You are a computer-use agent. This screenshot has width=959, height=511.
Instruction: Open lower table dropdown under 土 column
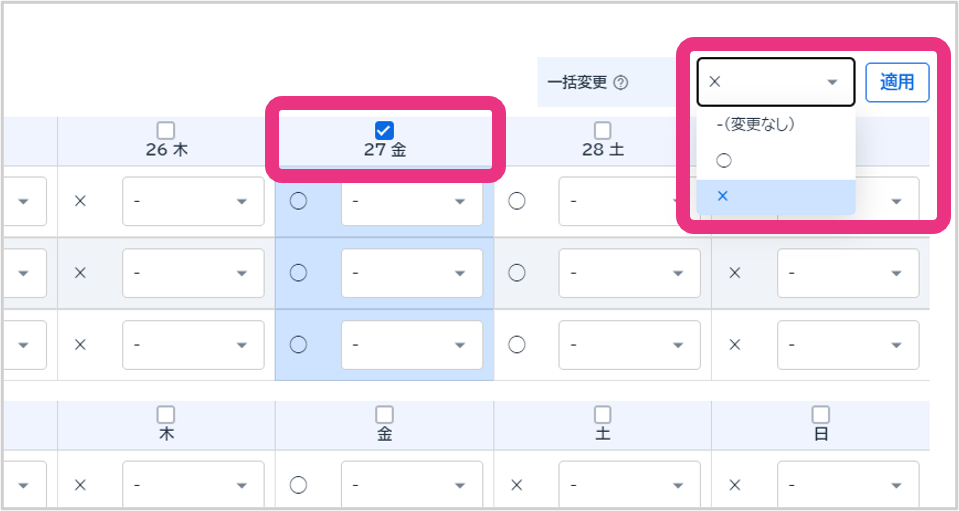pos(629,485)
